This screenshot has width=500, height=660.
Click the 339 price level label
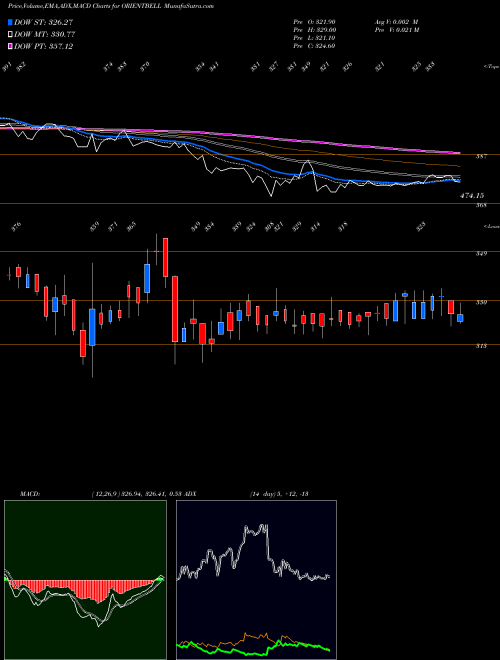[x=481, y=302]
